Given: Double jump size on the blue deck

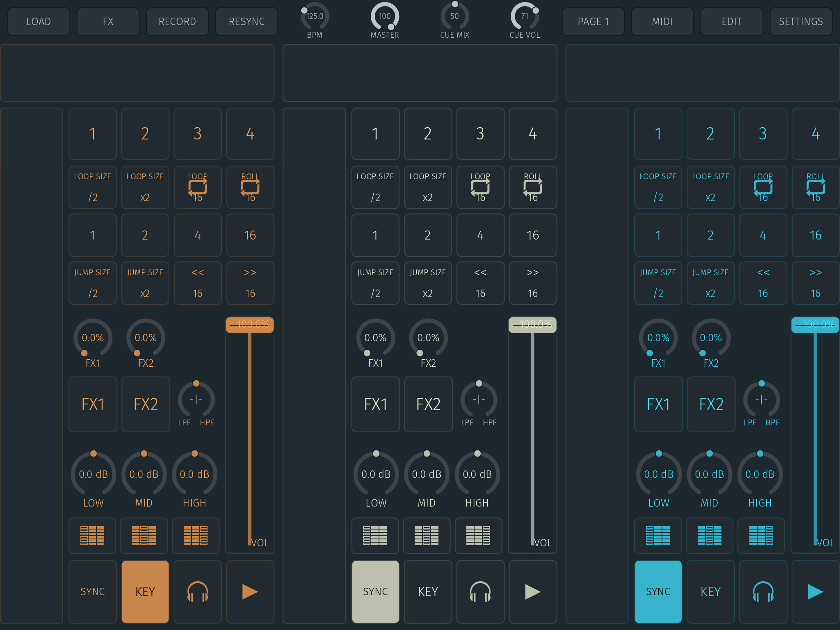Looking at the screenshot, I should point(710,283).
